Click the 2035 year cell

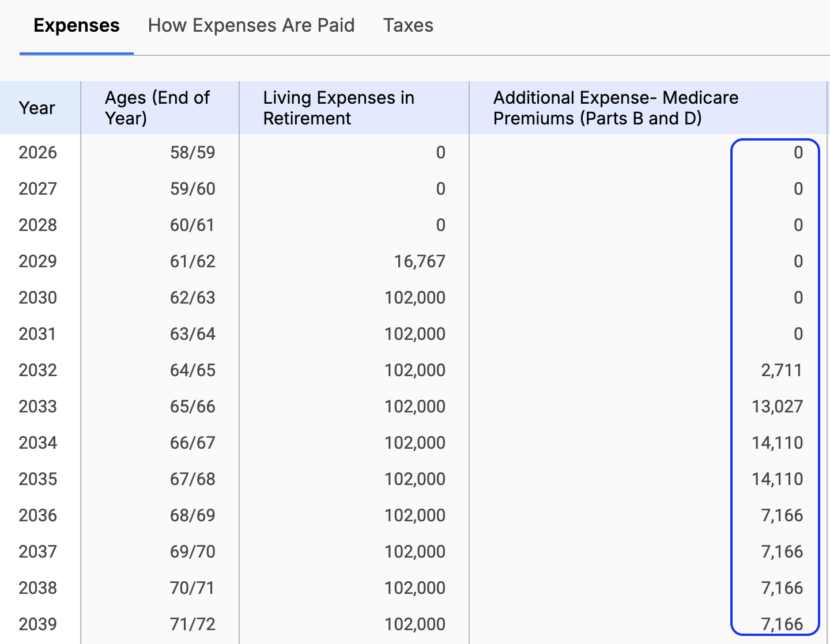pos(38,479)
